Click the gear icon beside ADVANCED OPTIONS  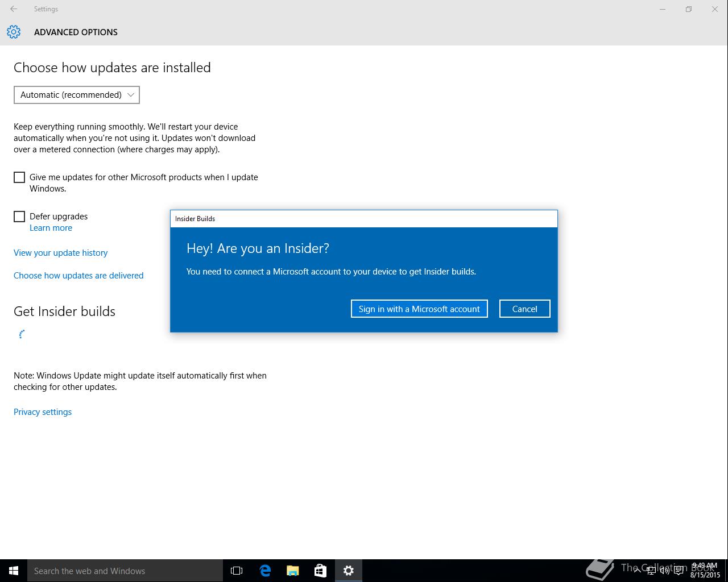point(14,32)
